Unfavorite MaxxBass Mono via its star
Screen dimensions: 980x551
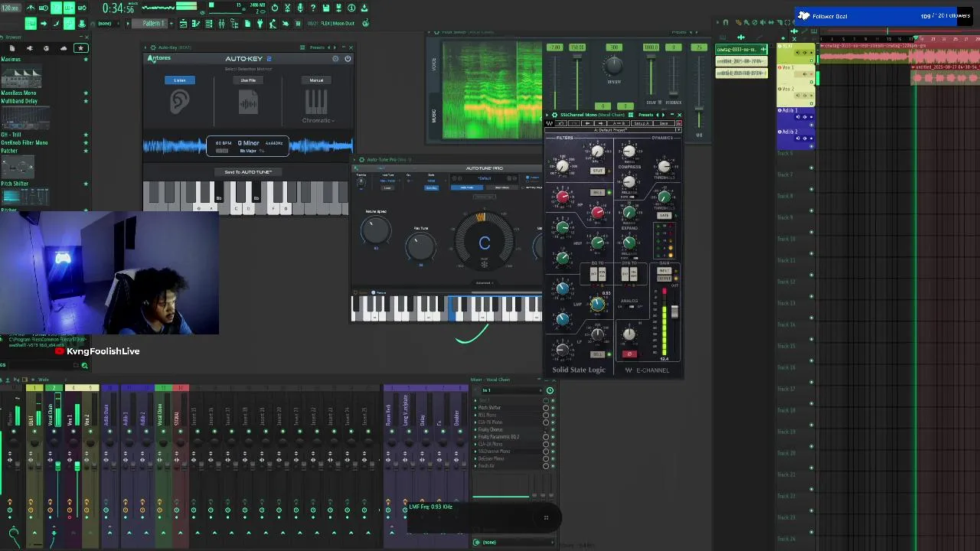pyautogui.click(x=86, y=93)
